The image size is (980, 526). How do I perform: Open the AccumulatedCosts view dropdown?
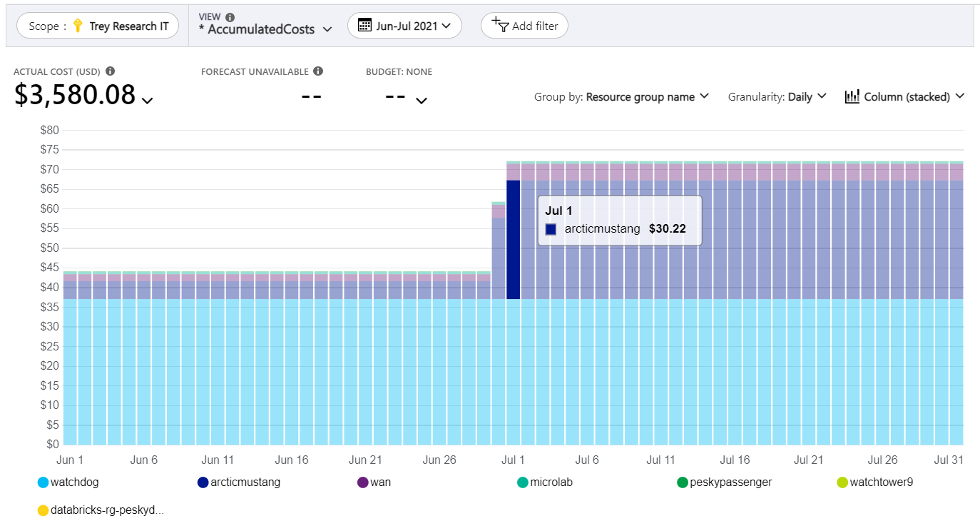click(266, 29)
